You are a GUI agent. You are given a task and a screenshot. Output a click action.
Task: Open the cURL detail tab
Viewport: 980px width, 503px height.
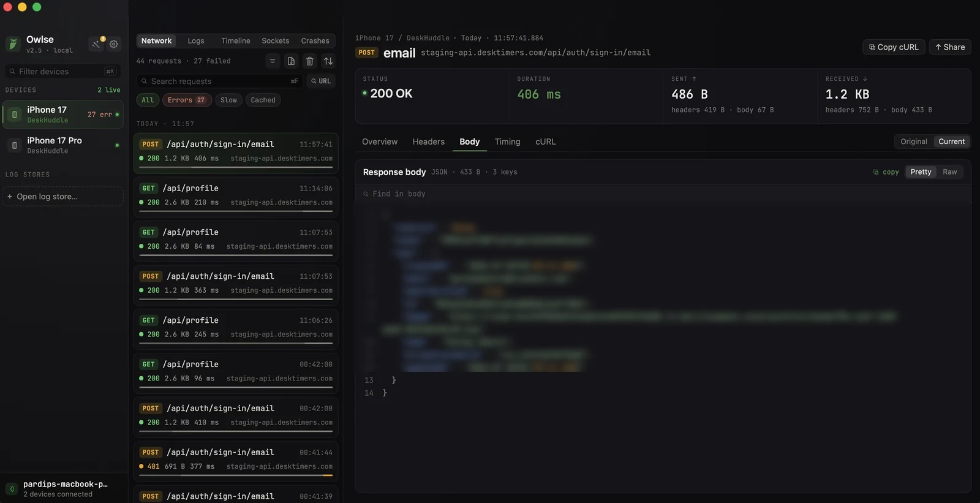(546, 142)
